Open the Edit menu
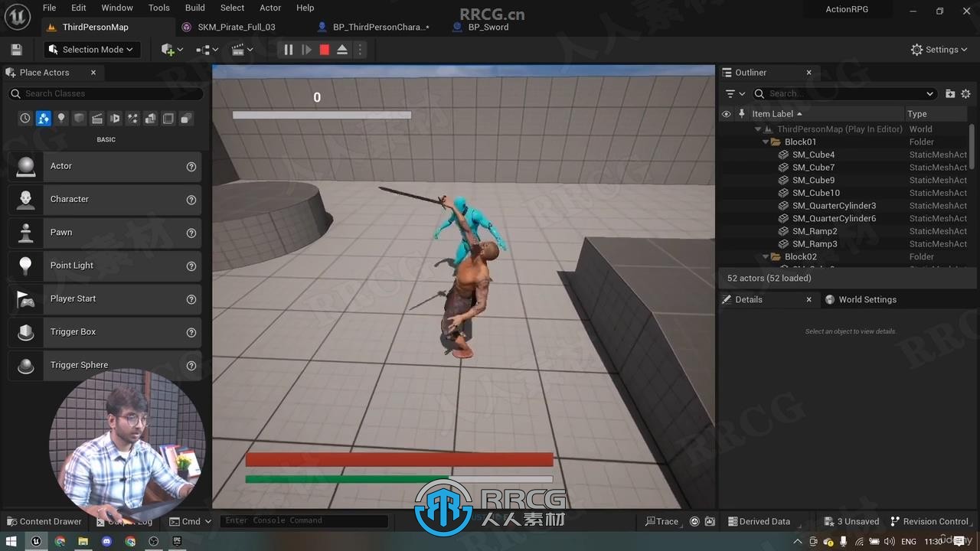The image size is (980, 551). pyautogui.click(x=79, y=8)
